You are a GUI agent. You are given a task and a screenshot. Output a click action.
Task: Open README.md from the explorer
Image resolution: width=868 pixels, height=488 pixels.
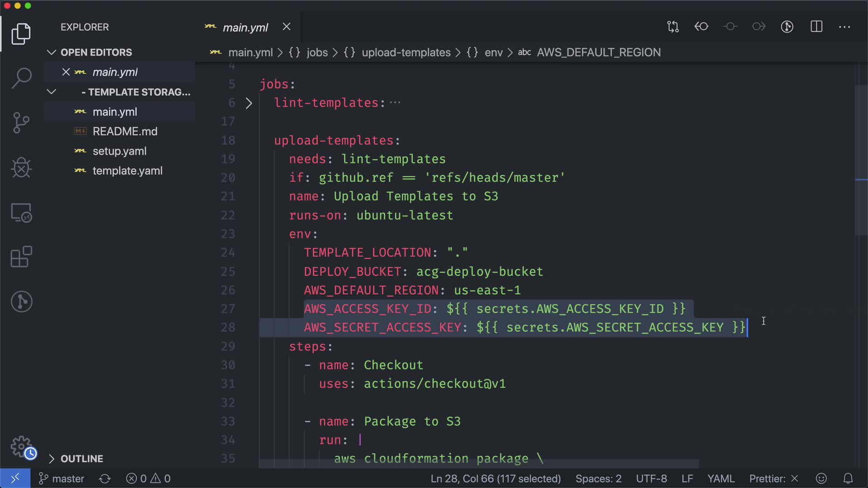(125, 131)
